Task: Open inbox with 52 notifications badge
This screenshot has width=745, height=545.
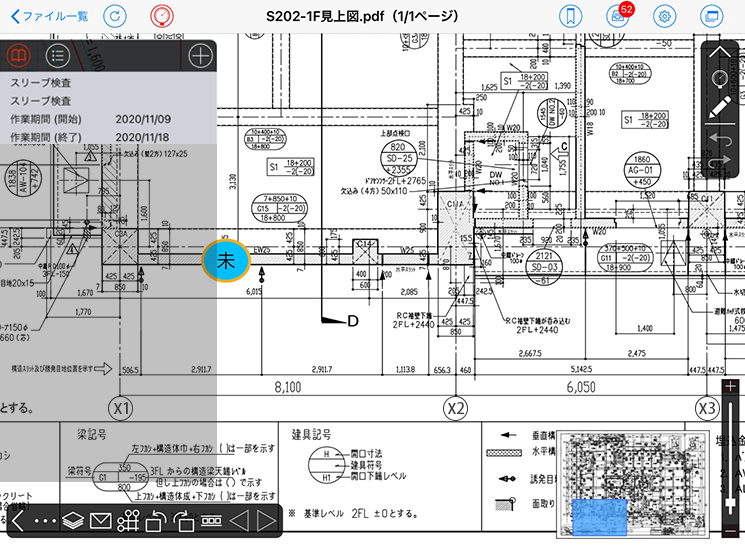Action: coord(617,16)
